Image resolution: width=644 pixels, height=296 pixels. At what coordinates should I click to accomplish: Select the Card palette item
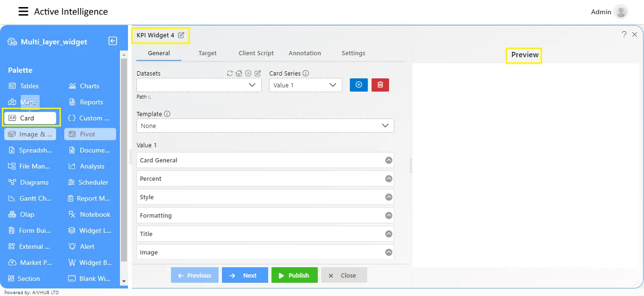point(30,118)
